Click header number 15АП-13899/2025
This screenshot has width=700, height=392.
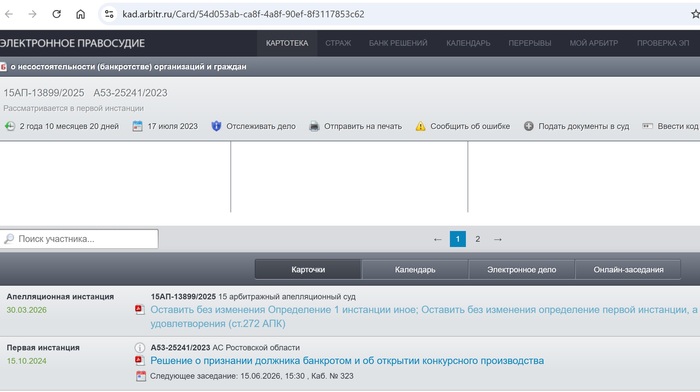pyautogui.click(x=44, y=93)
